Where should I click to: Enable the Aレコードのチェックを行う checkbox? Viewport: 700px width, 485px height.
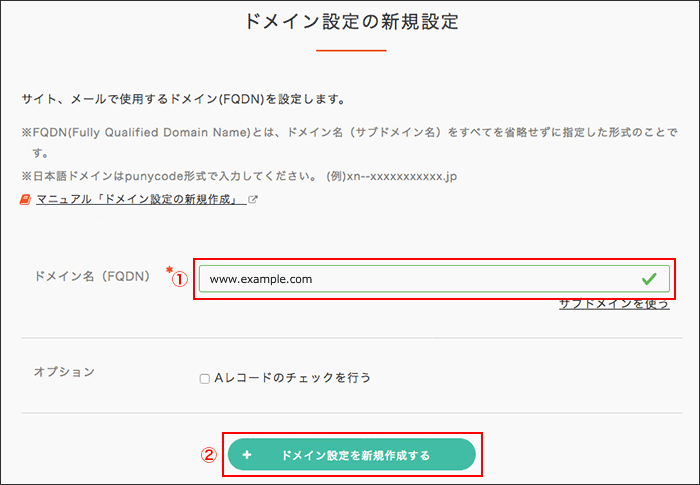point(204,378)
